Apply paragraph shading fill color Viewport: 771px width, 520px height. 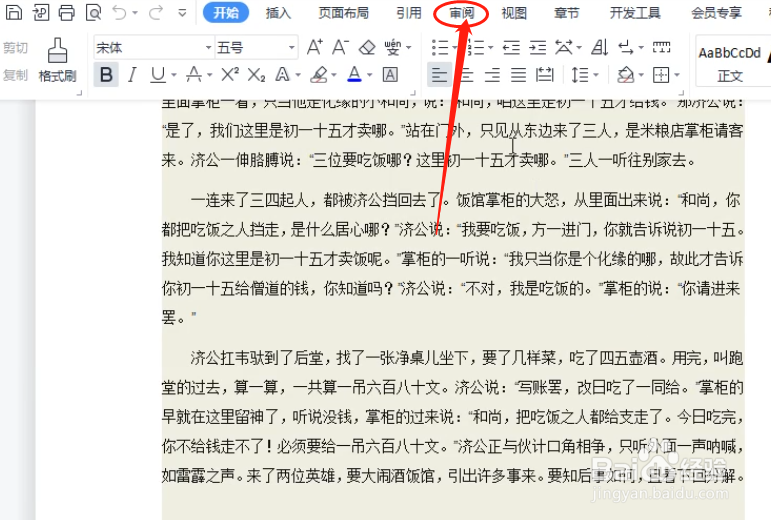point(625,75)
